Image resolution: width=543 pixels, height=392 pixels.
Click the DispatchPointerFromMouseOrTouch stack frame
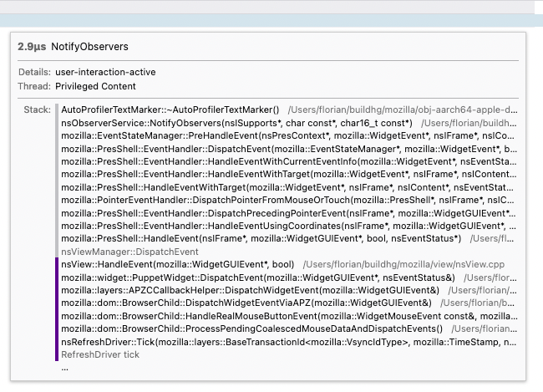coord(289,201)
